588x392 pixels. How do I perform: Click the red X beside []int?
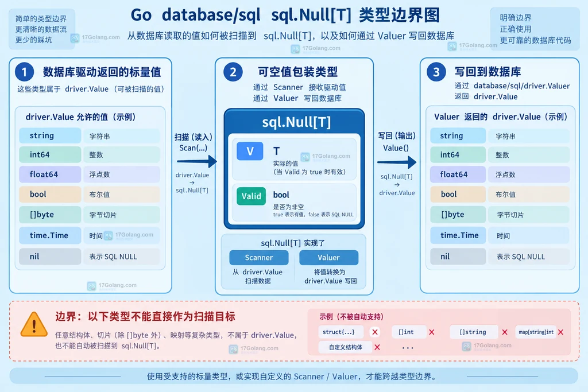click(432, 332)
